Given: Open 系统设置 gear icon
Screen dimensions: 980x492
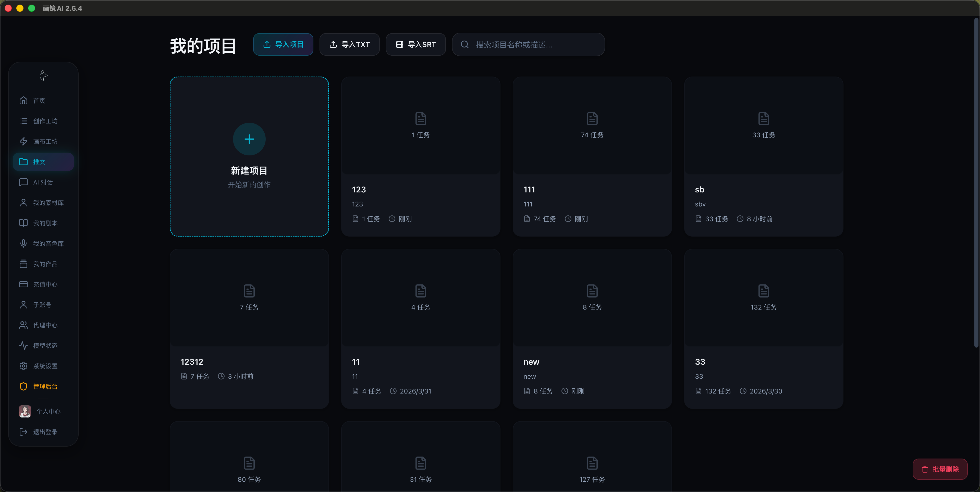Looking at the screenshot, I should click(x=23, y=366).
